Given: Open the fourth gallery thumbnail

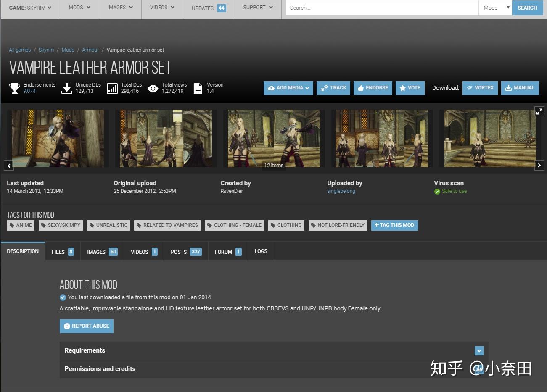Looking at the screenshot, I should pyautogui.click(x=382, y=139).
